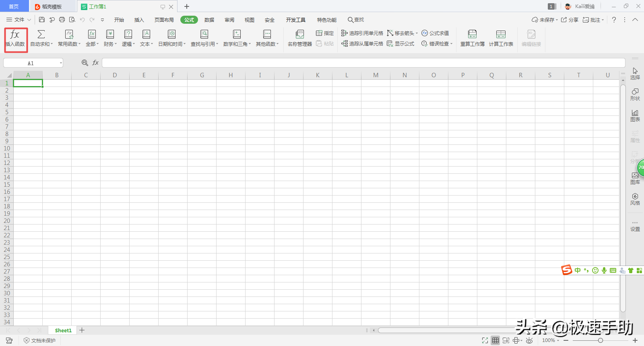644x346 pixels.
Task: Toggle fullscreen view icon in status bar
Action: tap(485, 340)
